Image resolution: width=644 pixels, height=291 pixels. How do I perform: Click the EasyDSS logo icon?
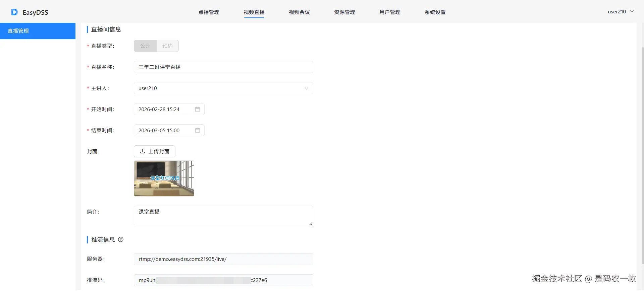click(14, 12)
